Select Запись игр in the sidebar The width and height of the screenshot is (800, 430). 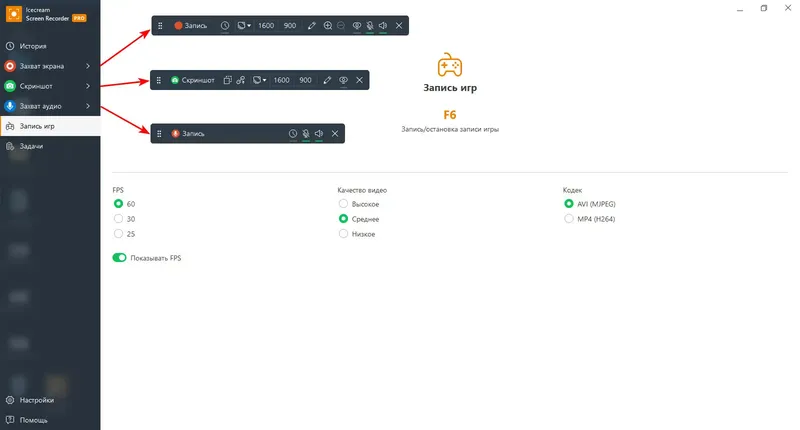pos(50,126)
